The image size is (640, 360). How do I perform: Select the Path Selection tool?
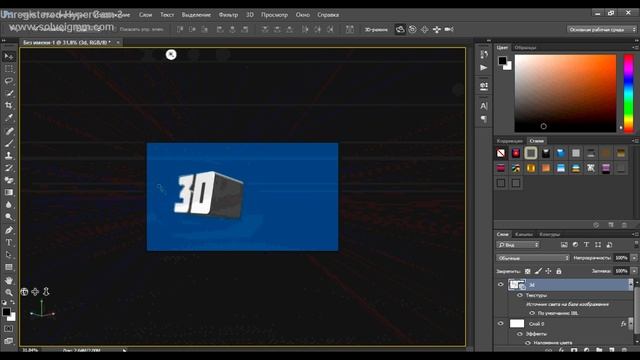[9, 255]
